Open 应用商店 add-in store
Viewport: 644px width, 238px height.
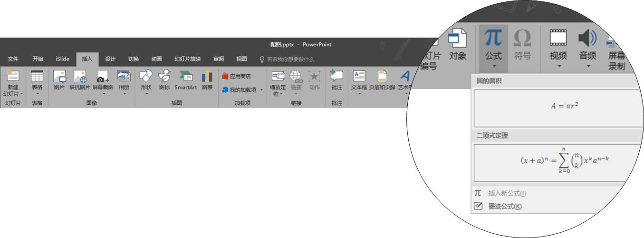click(x=236, y=76)
